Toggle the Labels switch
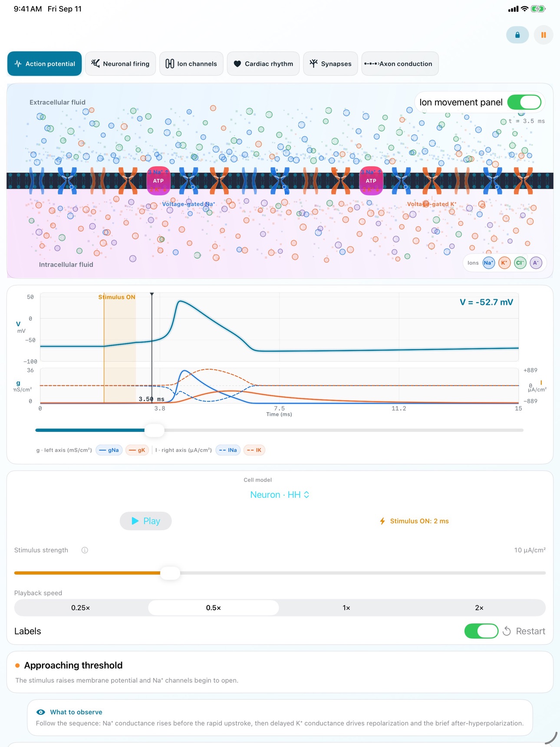 tap(481, 631)
